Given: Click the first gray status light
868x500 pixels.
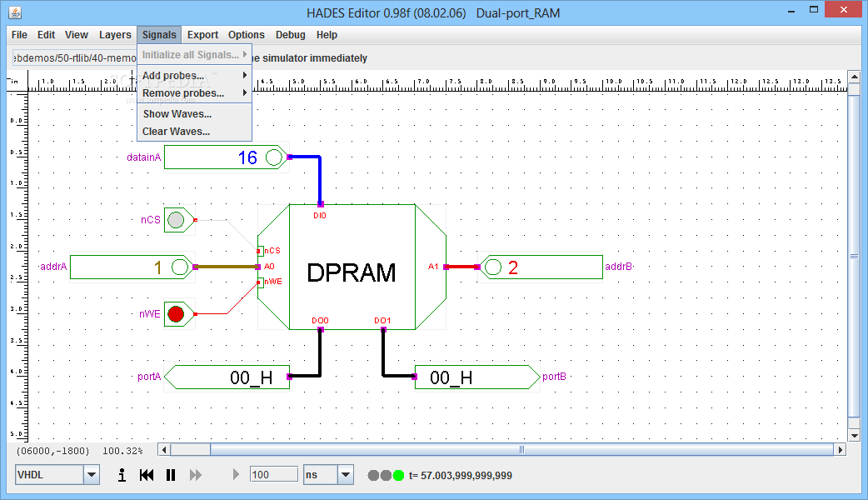Looking at the screenshot, I should [x=373, y=475].
